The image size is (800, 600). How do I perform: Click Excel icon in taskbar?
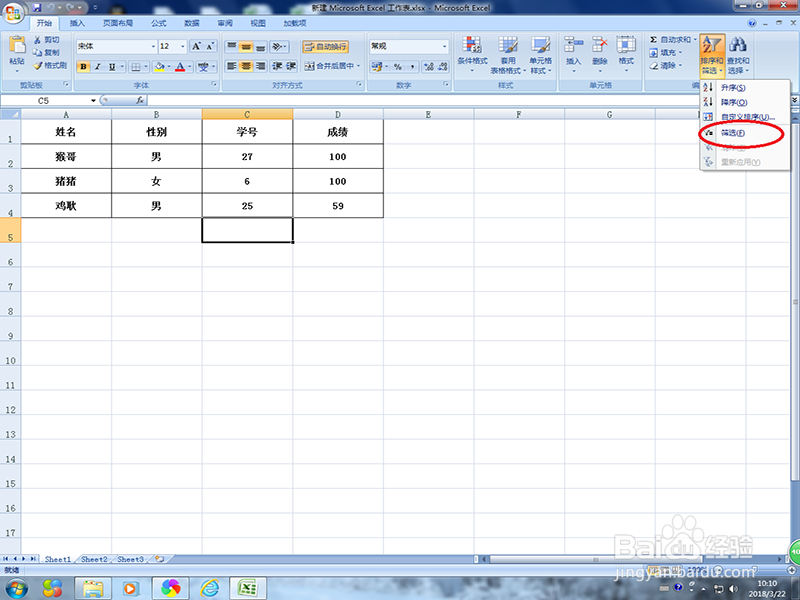248,589
